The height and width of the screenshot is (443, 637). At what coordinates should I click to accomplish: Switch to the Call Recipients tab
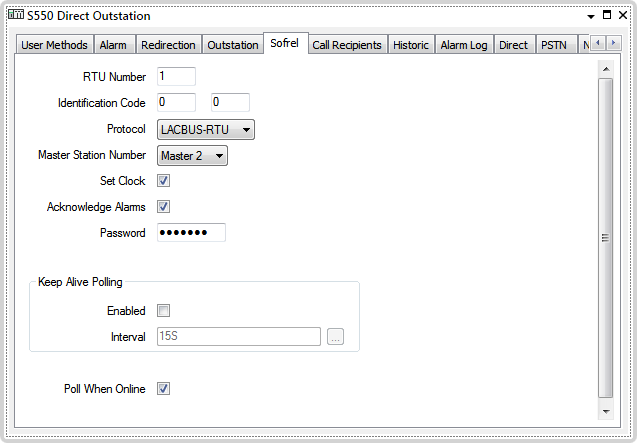click(346, 45)
